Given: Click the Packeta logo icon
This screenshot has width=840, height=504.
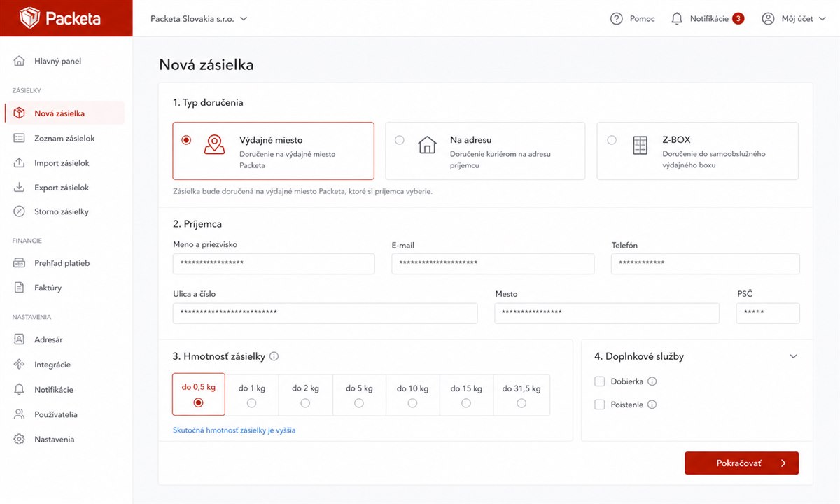Looking at the screenshot, I should click(29, 18).
